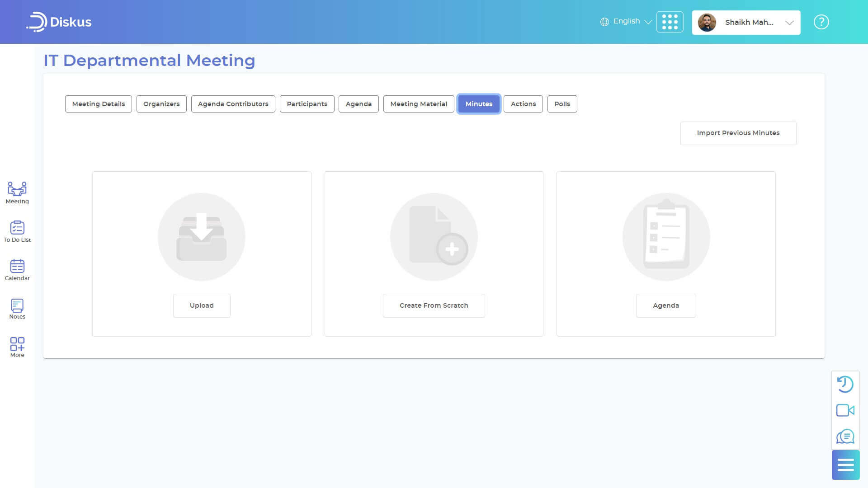Click the Import Previous Minutes button
Viewport: 868px width, 488px height.
pyautogui.click(x=738, y=133)
